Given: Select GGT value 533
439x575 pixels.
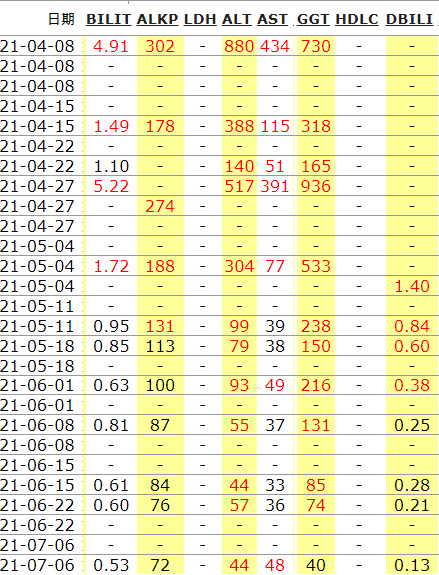Looking at the screenshot, I should pyautogui.click(x=316, y=266).
